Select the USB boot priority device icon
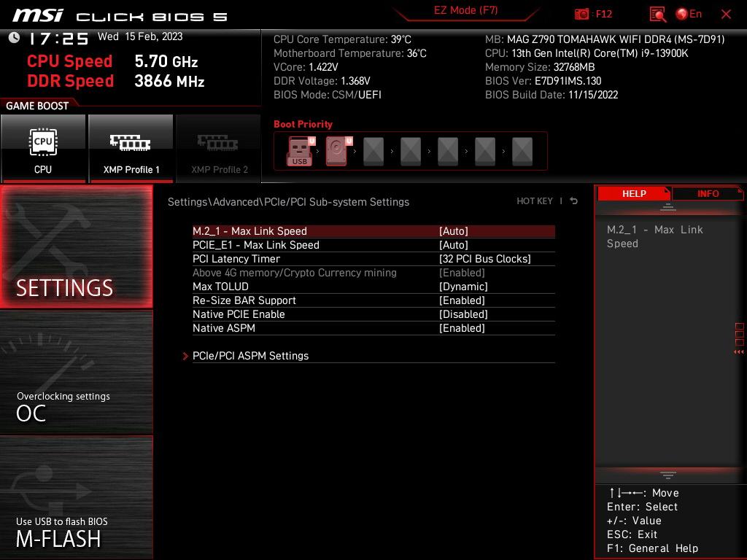Viewport: 747px width, 560px height. pyautogui.click(x=300, y=151)
